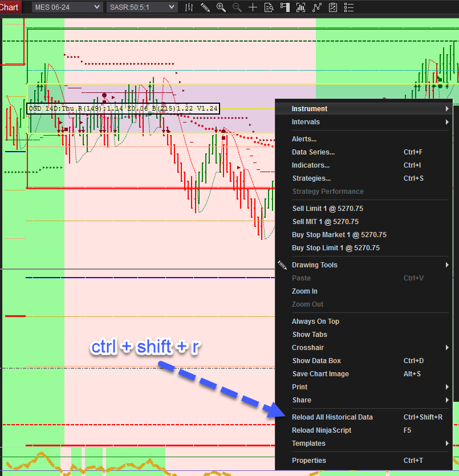Open the indicators toolbar icon
Image resolution: width=459 pixels, height=476 pixels.
[316, 7]
